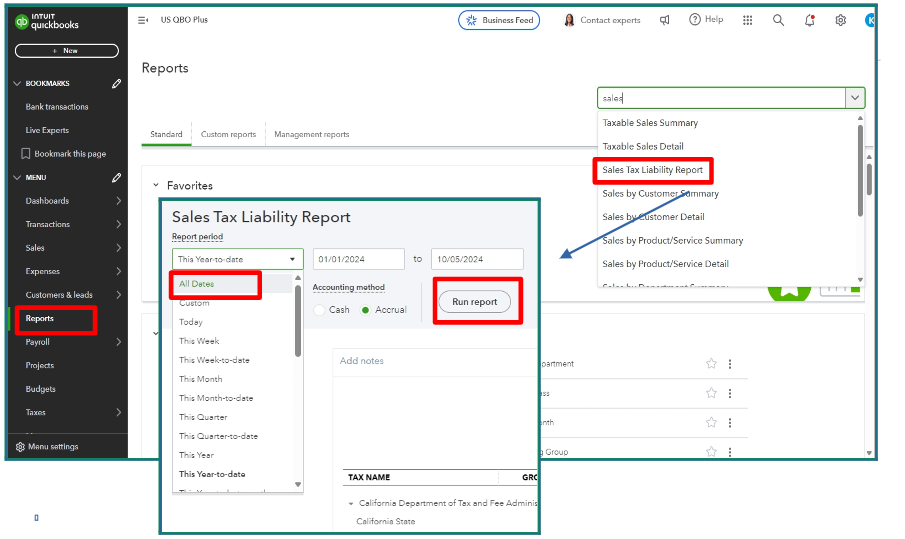Open Reports in the sidebar
The height and width of the screenshot is (539, 905).
coord(40,319)
